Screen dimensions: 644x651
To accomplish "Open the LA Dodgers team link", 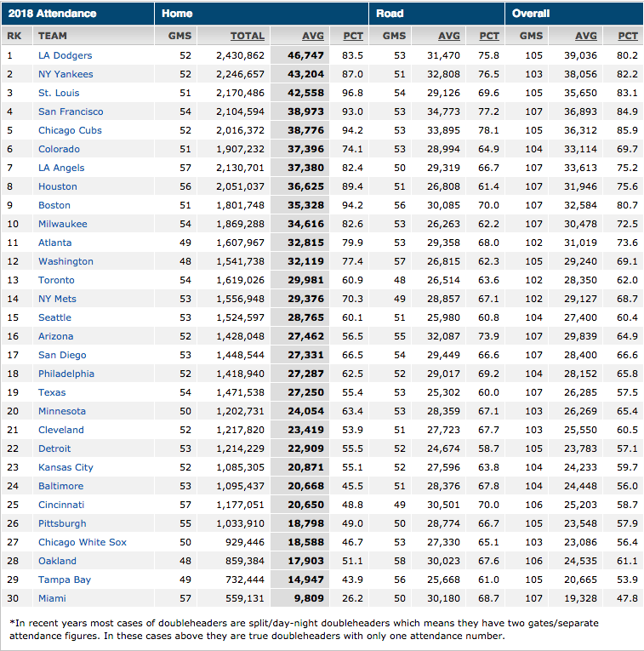I will click(x=66, y=55).
